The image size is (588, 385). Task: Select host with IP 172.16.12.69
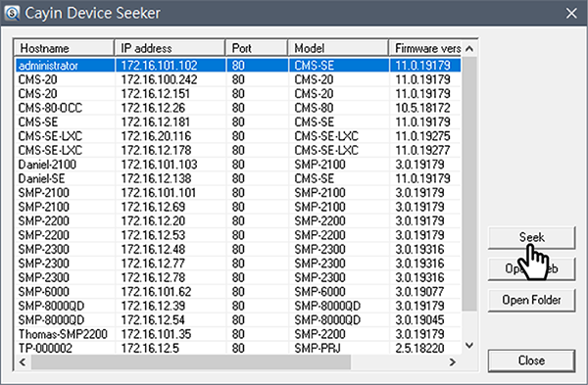[238, 207]
